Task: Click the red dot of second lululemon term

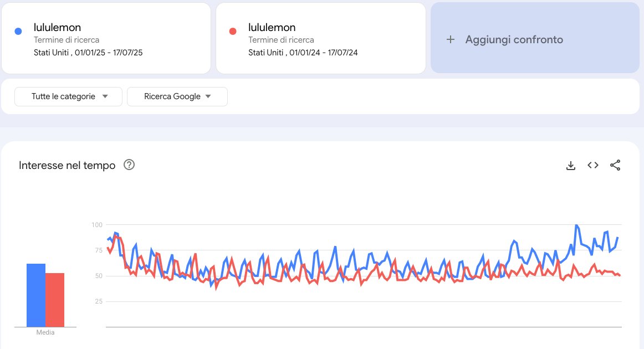Action: [x=233, y=31]
